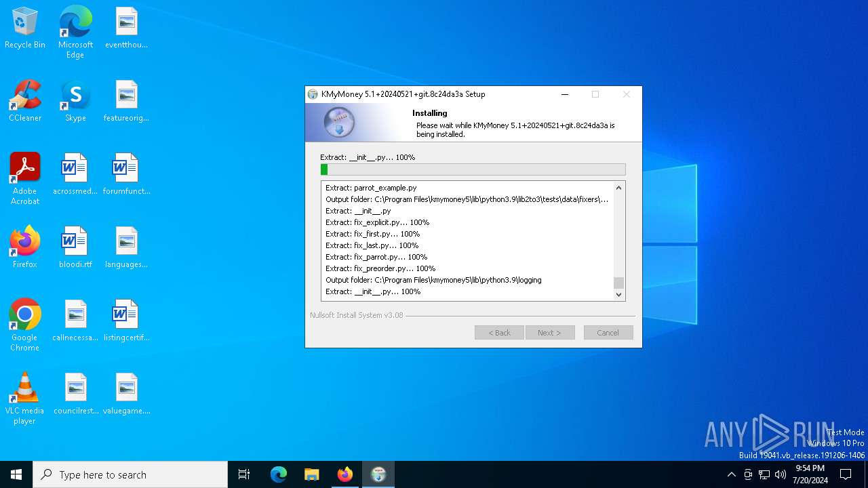Select the "Extract: fix_parrot.py... 100%" log line
The image size is (868, 488).
(376, 257)
